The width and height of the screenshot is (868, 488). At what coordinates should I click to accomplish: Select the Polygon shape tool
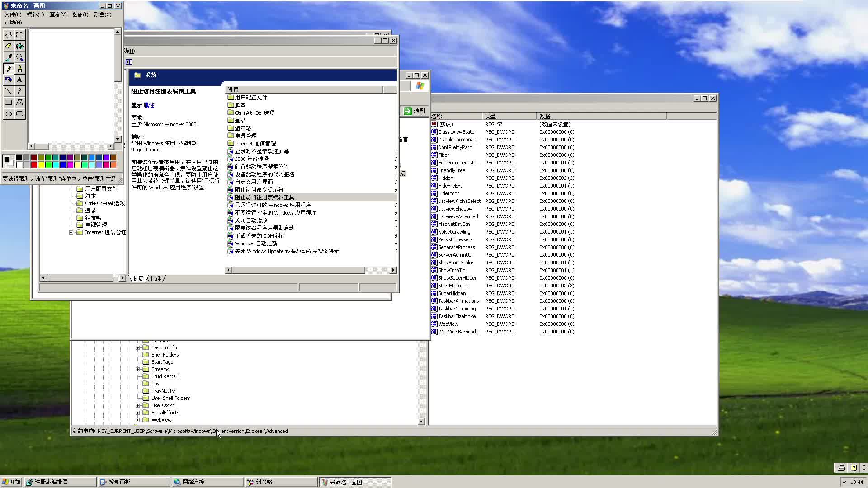click(19, 102)
